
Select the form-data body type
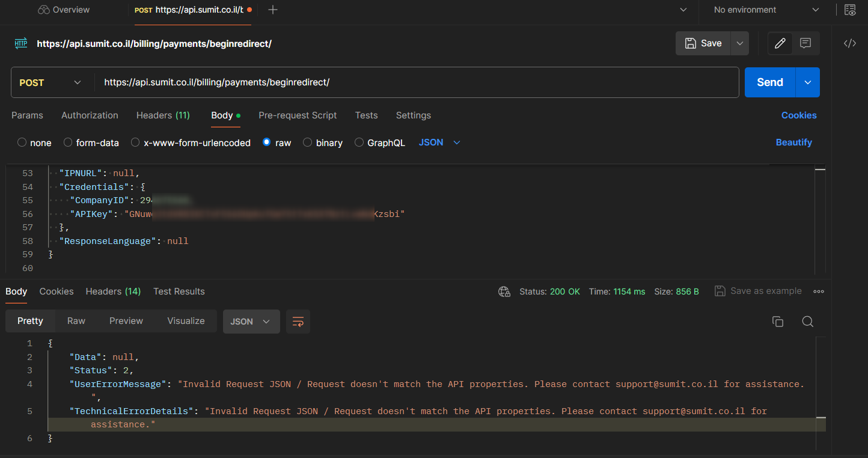click(x=91, y=142)
